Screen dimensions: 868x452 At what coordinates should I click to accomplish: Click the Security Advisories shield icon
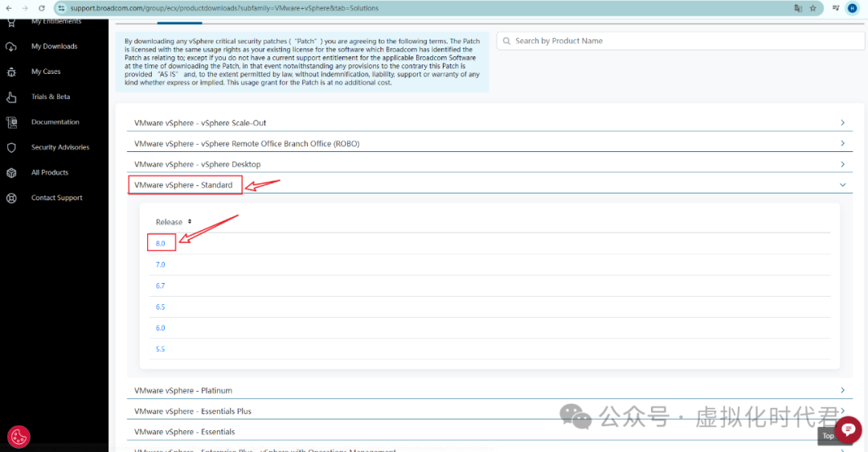click(x=11, y=147)
